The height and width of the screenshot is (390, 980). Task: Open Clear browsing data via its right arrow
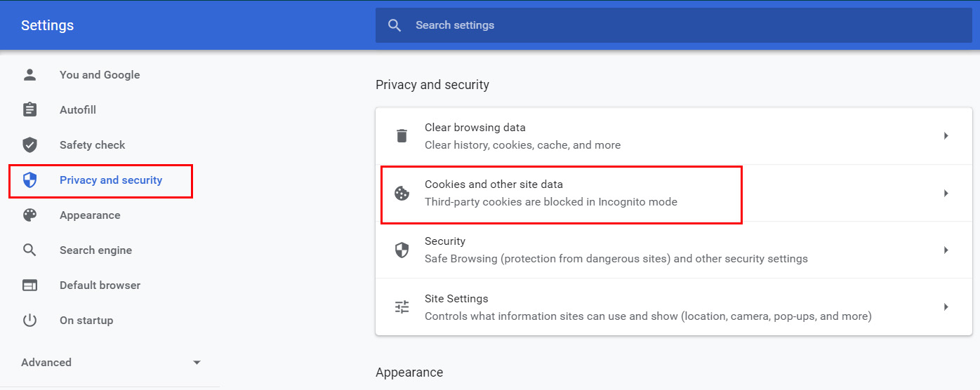(946, 135)
